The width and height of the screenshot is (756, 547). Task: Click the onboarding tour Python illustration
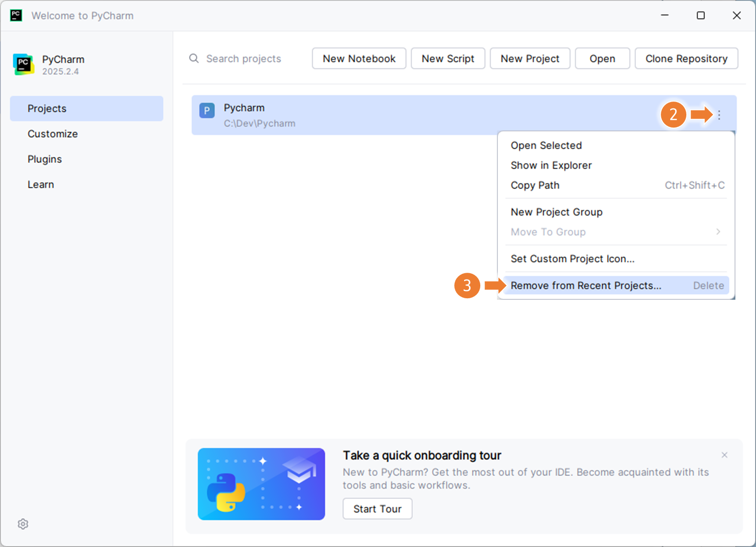tap(261, 484)
